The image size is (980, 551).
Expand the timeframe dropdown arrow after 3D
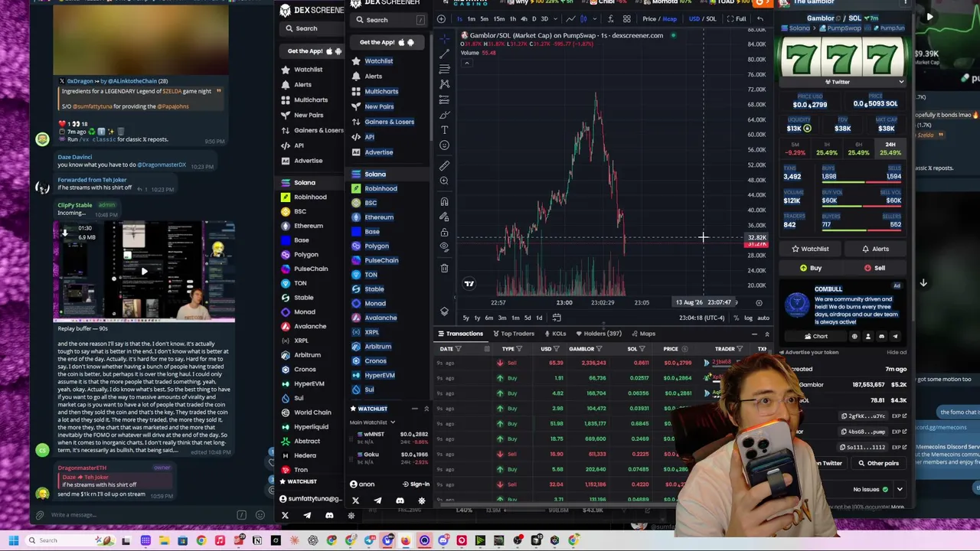[555, 19]
